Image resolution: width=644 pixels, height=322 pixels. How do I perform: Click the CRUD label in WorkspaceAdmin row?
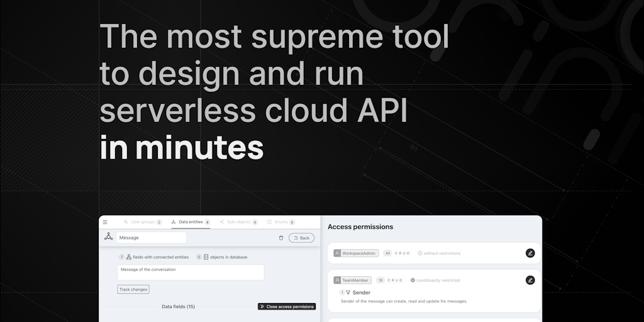pos(402,253)
